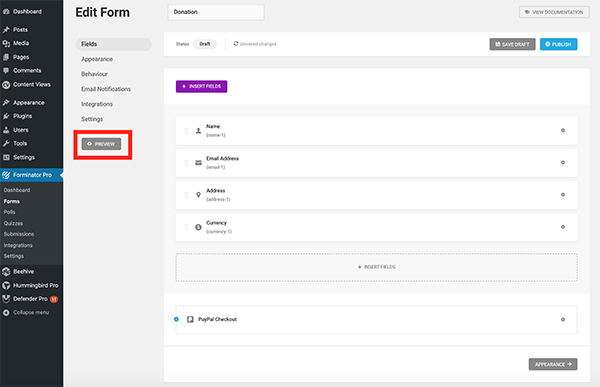Select the Fields tab

[114, 44]
